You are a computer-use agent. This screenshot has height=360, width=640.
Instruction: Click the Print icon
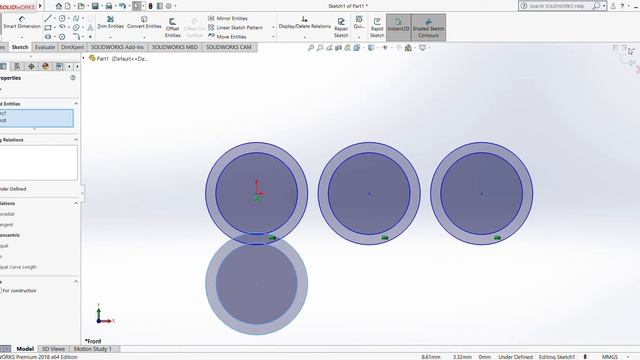[109, 6]
